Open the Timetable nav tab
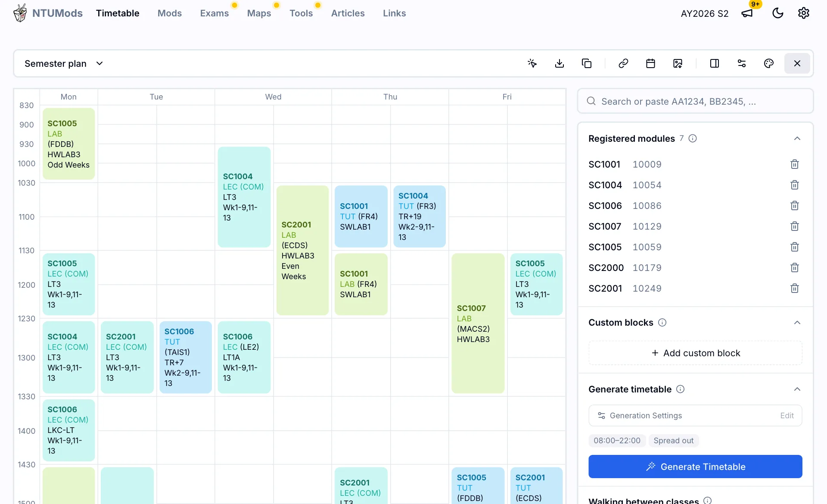Screen dimensions: 827x504 pos(118,13)
